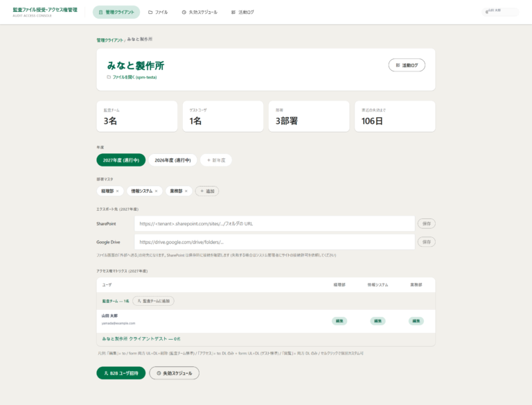Click the person icon on 監査チームに追加
This screenshot has width=532, height=405.
tap(139, 301)
